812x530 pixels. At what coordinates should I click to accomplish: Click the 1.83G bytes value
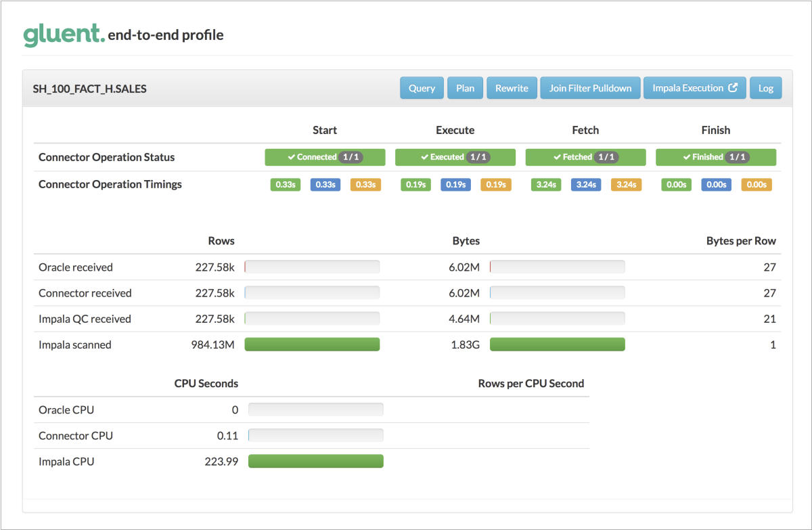point(466,345)
